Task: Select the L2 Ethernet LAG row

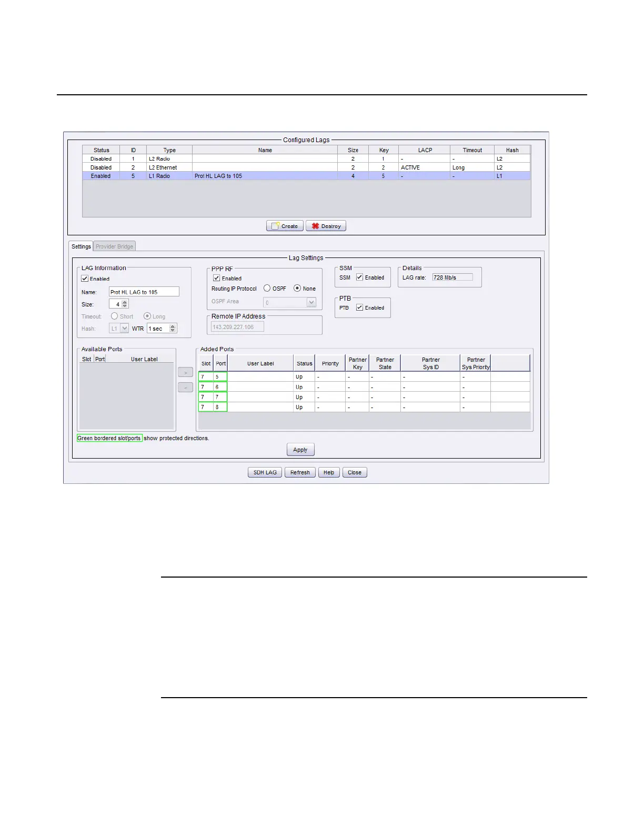Action: [x=306, y=167]
